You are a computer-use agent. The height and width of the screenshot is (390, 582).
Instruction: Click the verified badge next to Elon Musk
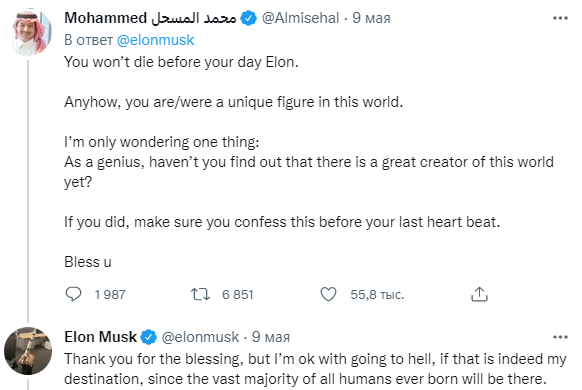pos(148,337)
